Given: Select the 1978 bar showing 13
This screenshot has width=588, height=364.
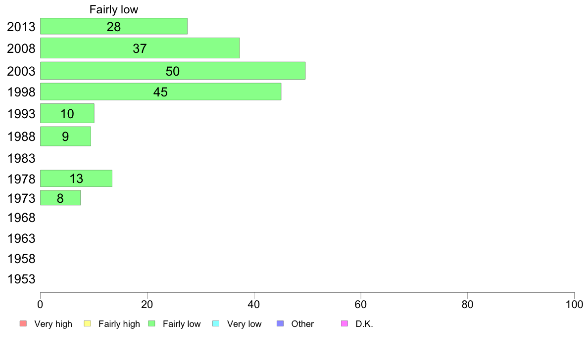Looking at the screenshot, I should pyautogui.click(x=76, y=179).
